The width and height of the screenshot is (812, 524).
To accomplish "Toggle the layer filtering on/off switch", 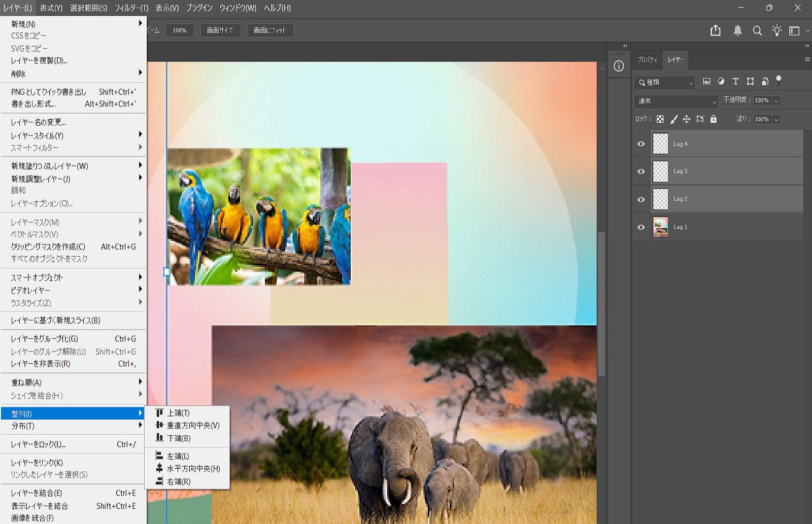I will pyautogui.click(x=779, y=81).
